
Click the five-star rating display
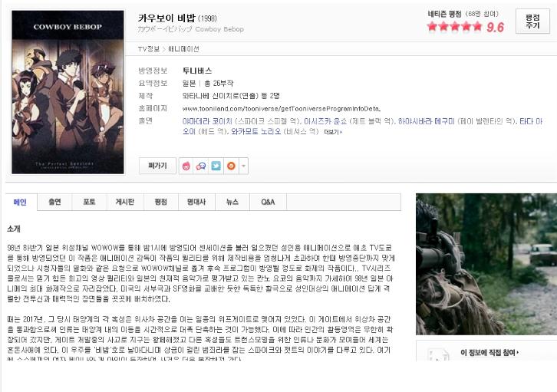[x=455, y=27]
